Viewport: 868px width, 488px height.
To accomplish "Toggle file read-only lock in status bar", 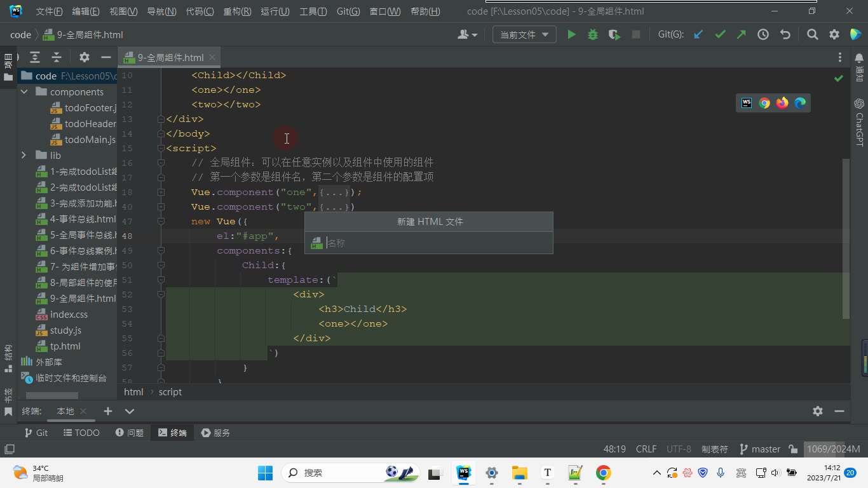I will coord(793,449).
